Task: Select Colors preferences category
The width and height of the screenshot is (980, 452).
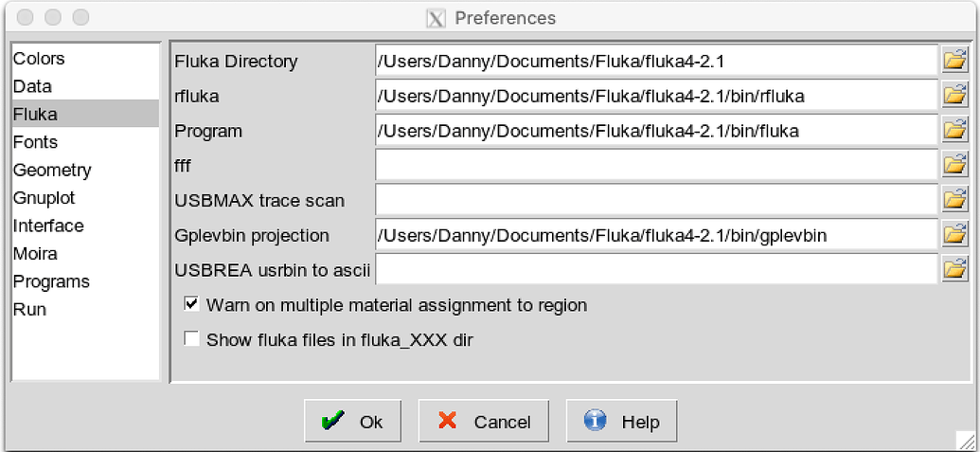Action: pos(39,59)
